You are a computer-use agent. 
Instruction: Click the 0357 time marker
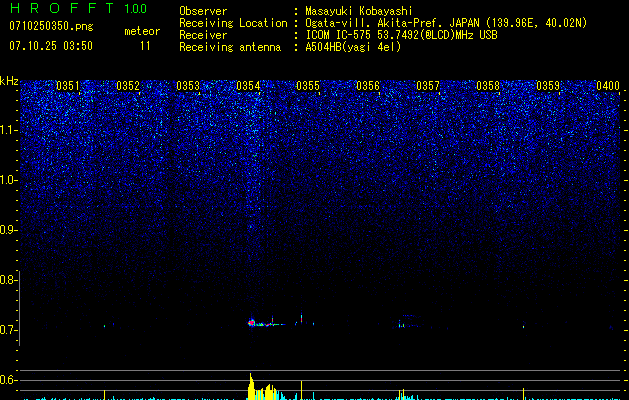[x=428, y=86]
